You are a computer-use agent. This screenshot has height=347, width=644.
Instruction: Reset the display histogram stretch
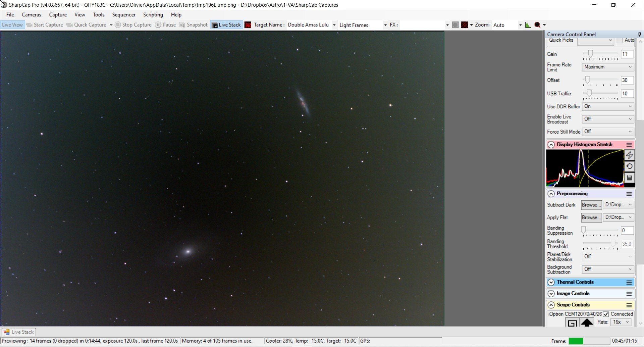[x=629, y=166]
